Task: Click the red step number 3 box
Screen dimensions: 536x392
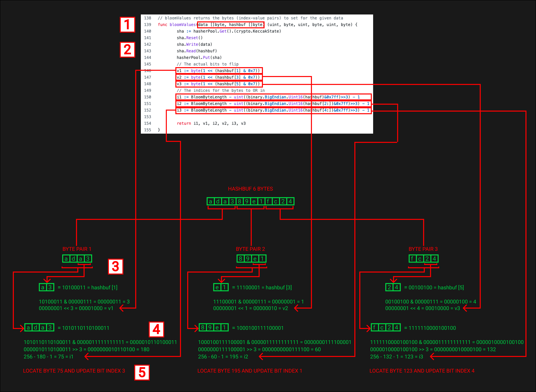Action: click(115, 266)
